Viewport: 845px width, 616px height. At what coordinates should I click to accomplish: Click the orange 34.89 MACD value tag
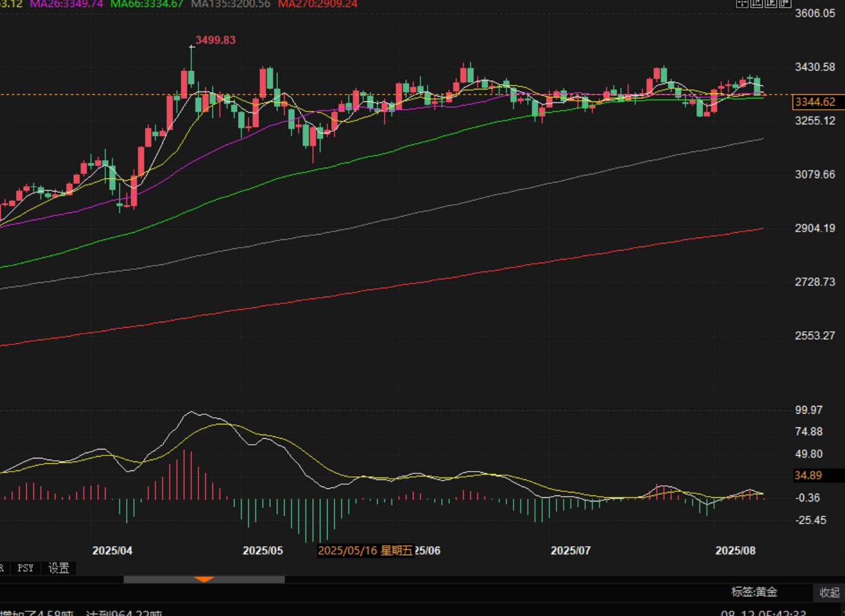808,475
